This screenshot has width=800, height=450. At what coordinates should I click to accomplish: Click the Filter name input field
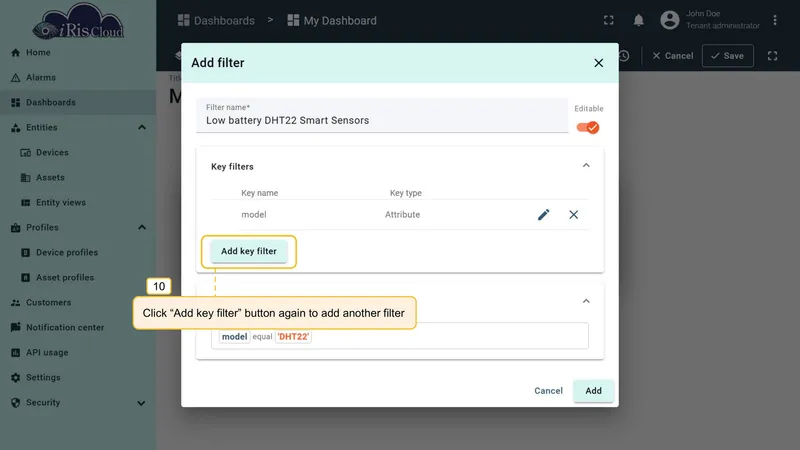[x=382, y=116]
